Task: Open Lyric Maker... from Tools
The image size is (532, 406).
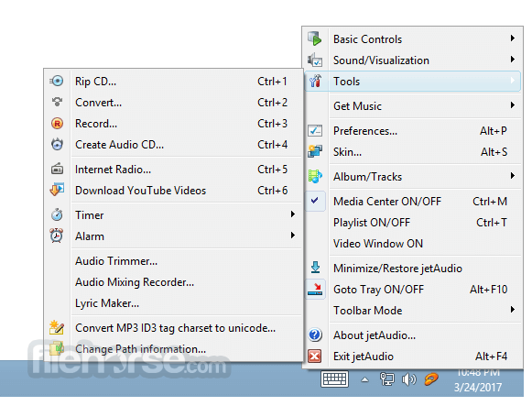Action: click(173, 303)
